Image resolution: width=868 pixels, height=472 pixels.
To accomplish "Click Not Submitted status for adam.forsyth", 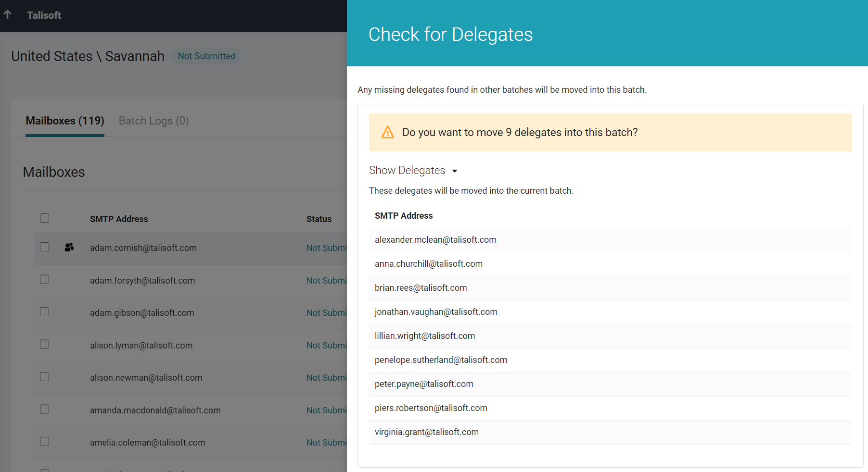I will (x=327, y=281).
